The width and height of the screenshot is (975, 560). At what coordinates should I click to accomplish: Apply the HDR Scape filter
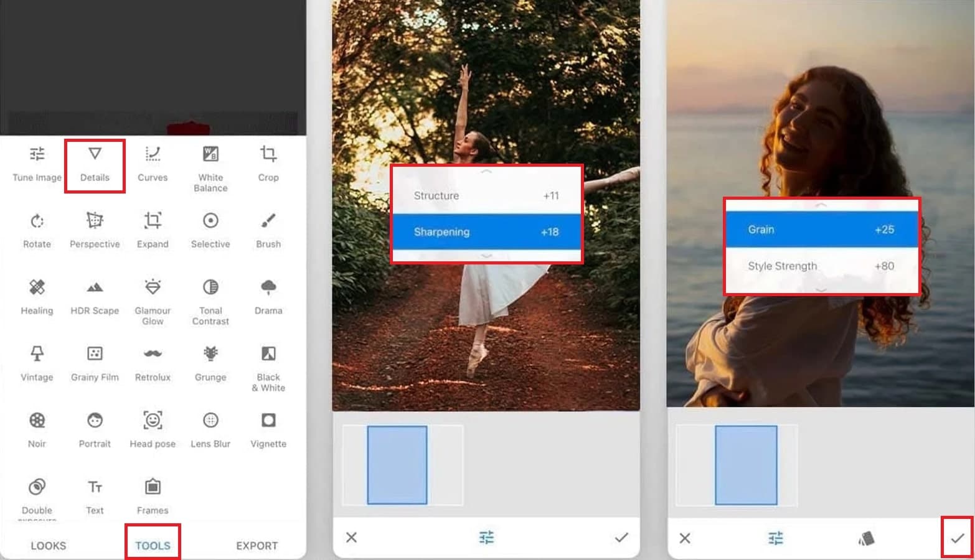click(x=95, y=297)
